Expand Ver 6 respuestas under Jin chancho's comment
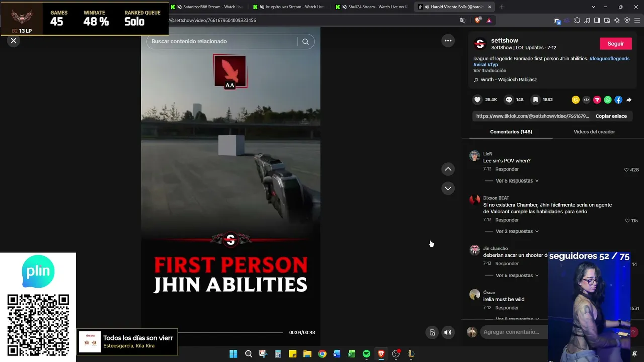Screen dimensions: 644x362 click(x=517, y=276)
